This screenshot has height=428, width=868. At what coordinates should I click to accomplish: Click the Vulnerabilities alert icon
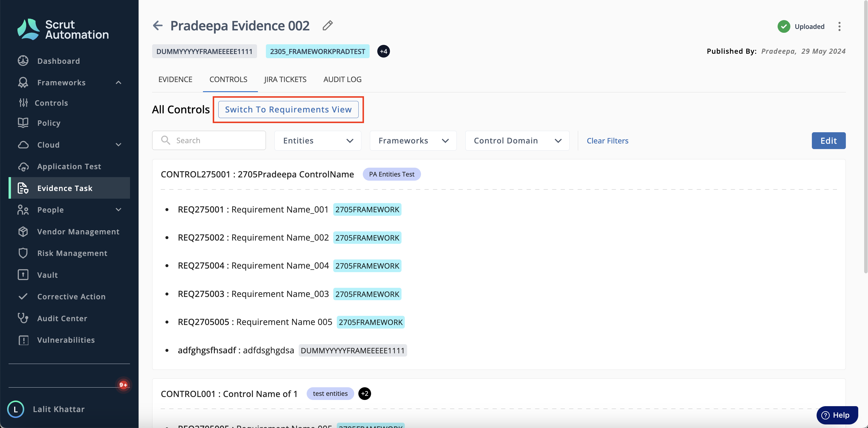coord(23,340)
